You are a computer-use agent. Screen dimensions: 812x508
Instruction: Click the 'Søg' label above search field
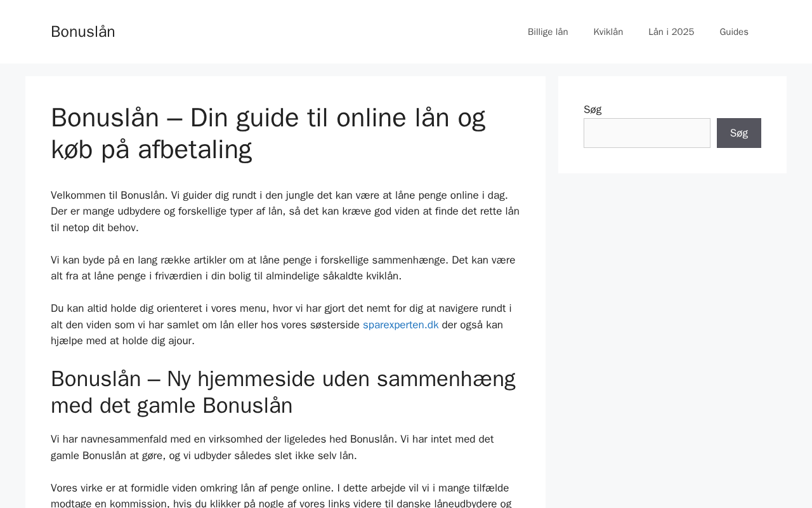pos(593,109)
